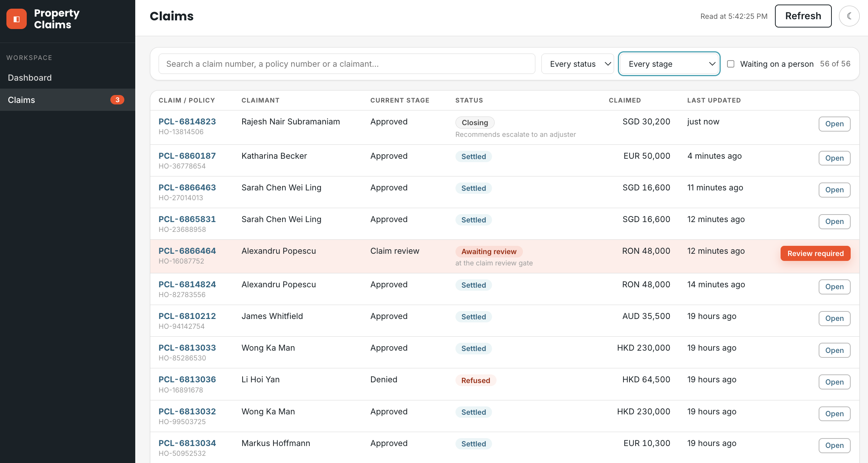Screen dimensions: 868x463
Task: Click Open button for PCL-6813032 row
Action: tap(834, 414)
